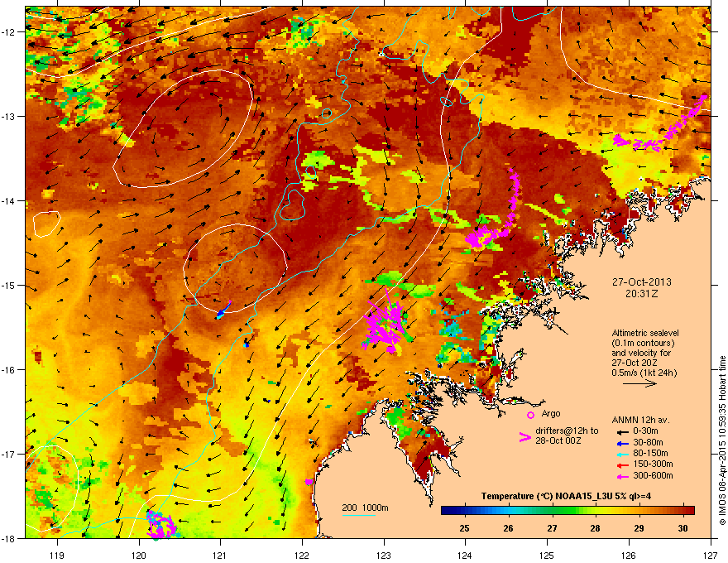Image resolution: width=728 pixels, height=563 pixels.
Task: Click the longitude axis label '120'
Action: [139, 555]
